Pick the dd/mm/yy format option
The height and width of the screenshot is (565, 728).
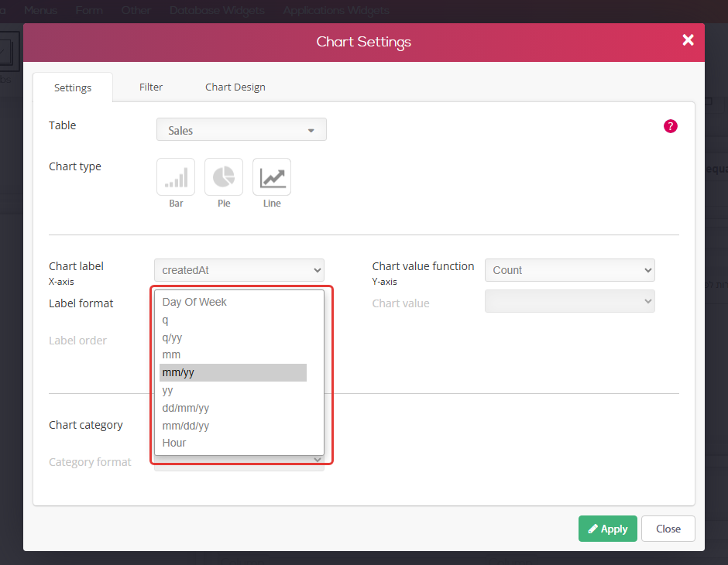pyautogui.click(x=233, y=408)
